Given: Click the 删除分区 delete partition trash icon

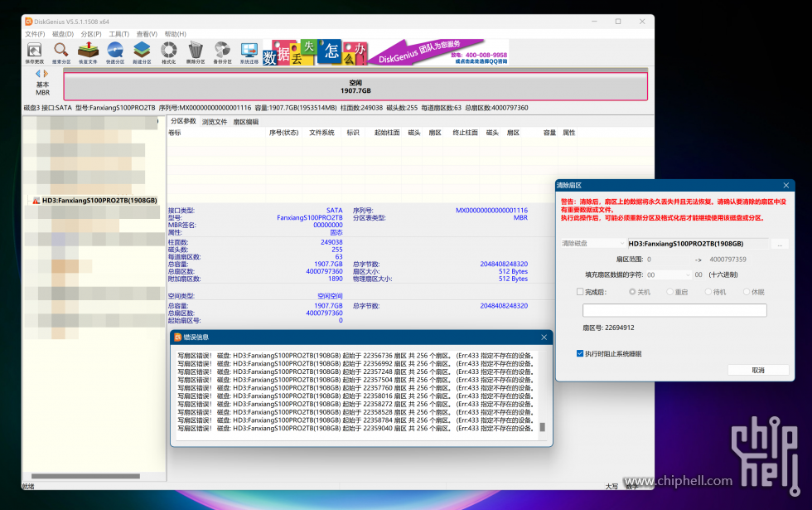Looking at the screenshot, I should pyautogui.click(x=196, y=52).
